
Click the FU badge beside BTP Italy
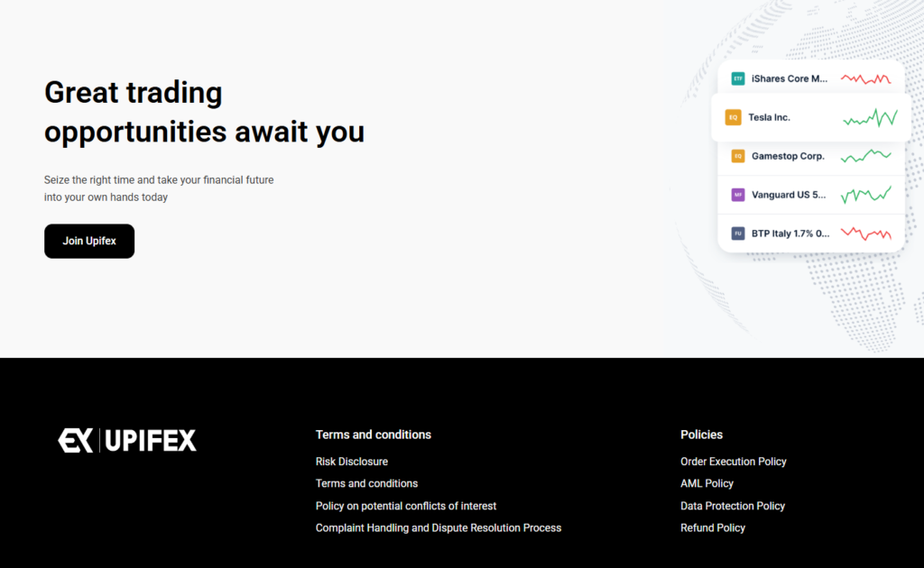(x=737, y=234)
